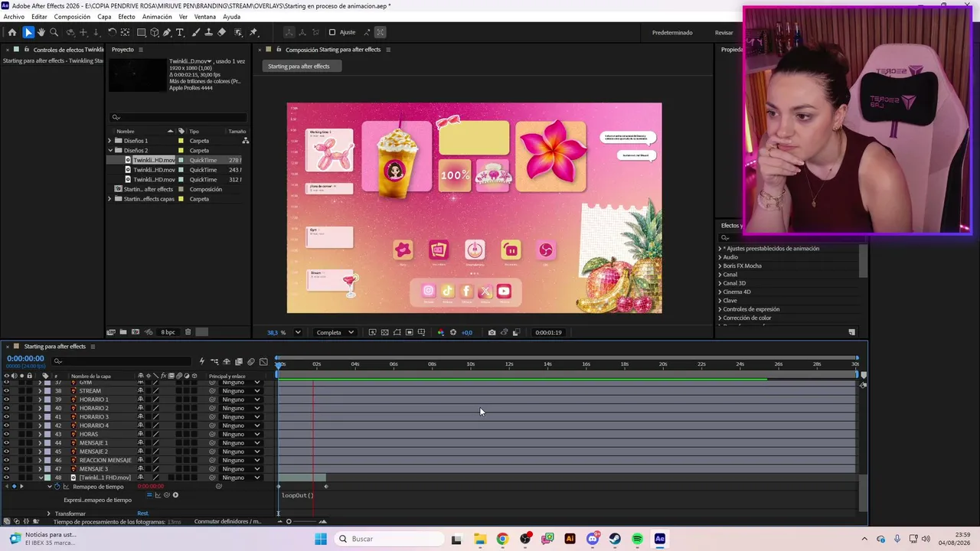Toggle the Ajuste snapping checkbox
980x551 pixels.
(x=332, y=32)
